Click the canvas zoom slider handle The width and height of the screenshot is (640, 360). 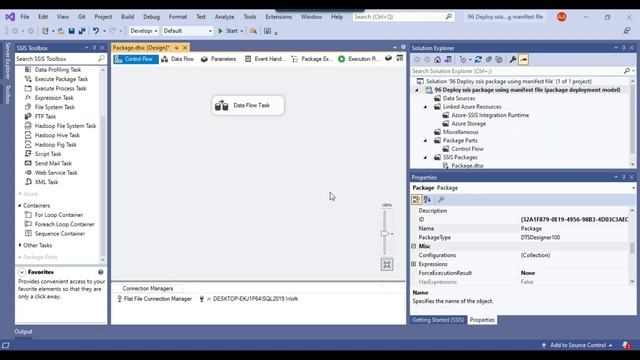[x=384, y=234]
